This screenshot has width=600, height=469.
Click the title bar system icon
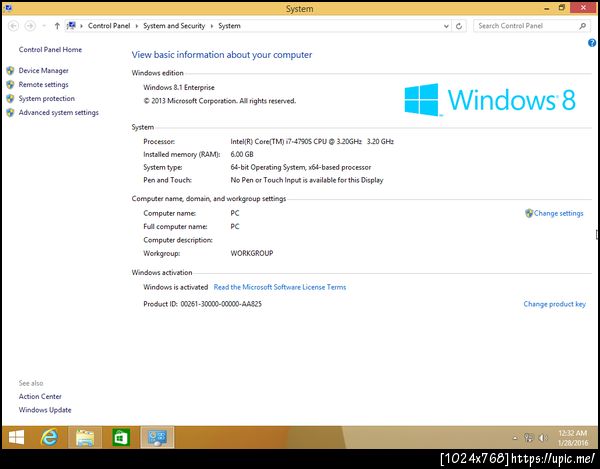click(7, 8)
